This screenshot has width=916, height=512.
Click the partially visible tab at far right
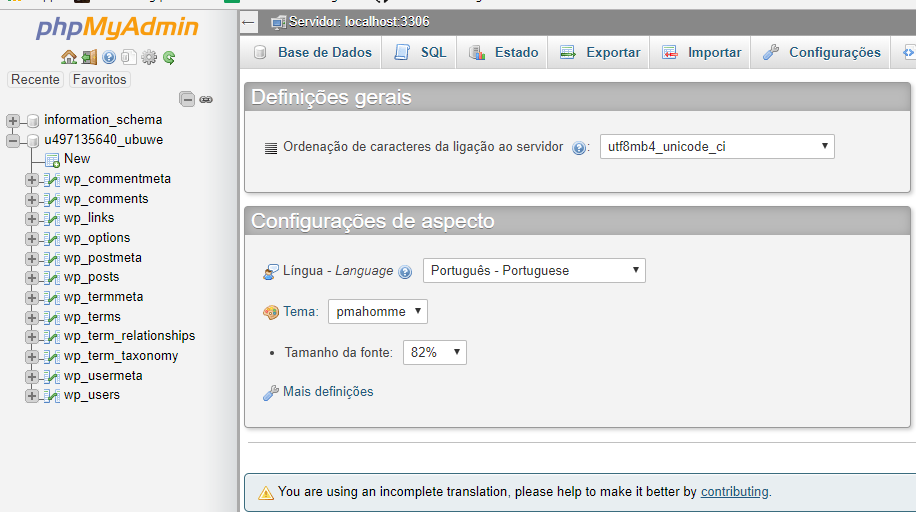pyautogui.click(x=904, y=53)
